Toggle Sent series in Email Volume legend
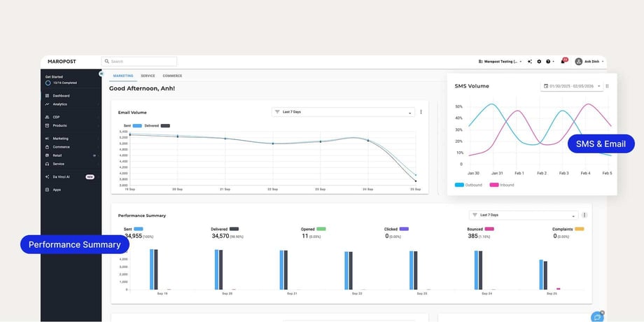 click(133, 126)
